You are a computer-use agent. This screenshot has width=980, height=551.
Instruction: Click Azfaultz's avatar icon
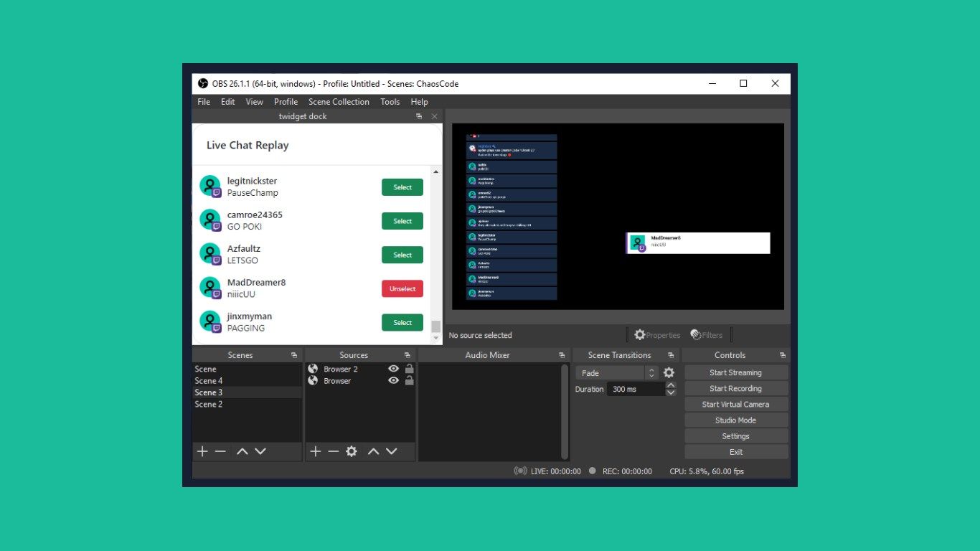210,254
